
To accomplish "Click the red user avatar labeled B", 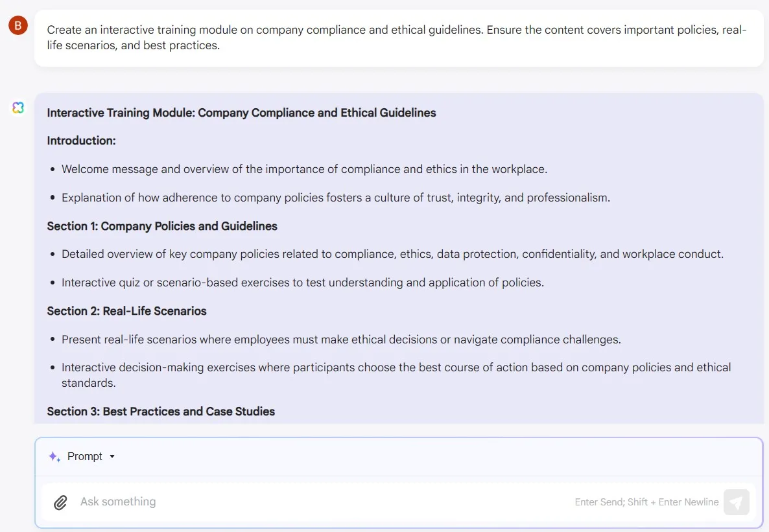I will pos(18,25).
